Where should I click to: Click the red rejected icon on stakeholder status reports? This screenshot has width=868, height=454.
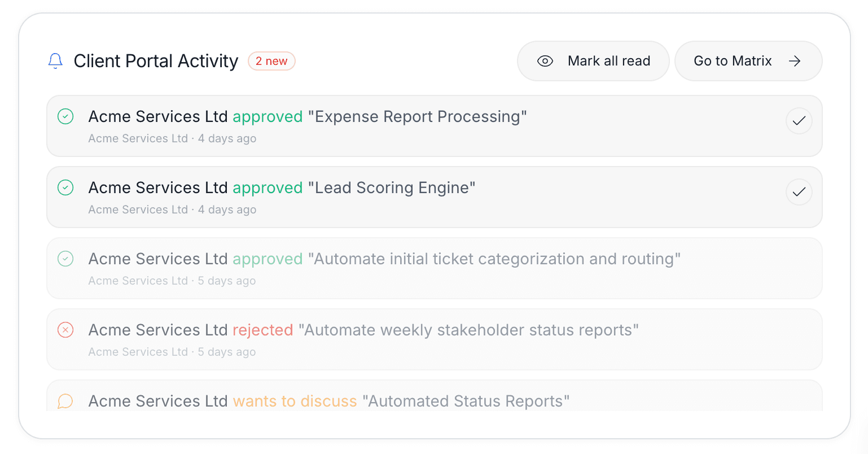pos(65,330)
